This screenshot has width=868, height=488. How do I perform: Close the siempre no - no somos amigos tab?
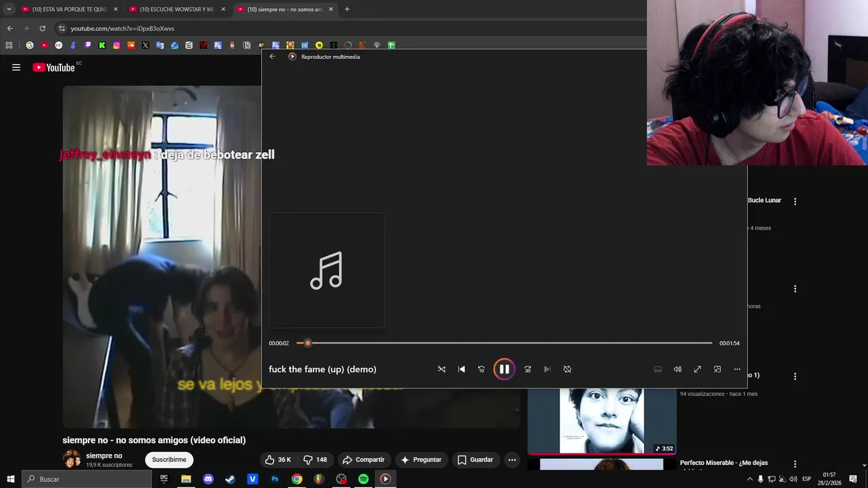(331, 9)
